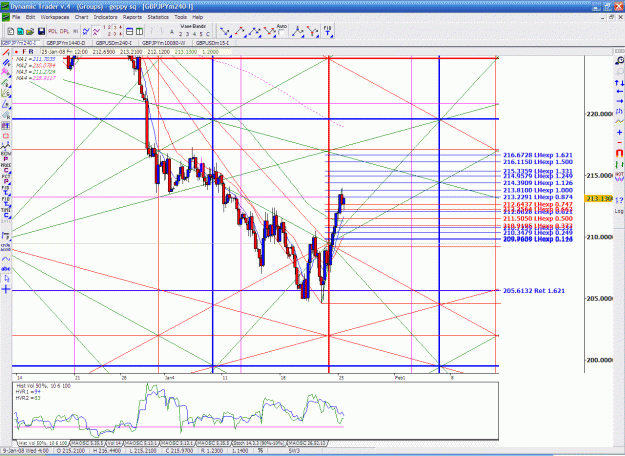Open the Reports menu
Viewport: 625px width, 456px height.
[132, 17]
